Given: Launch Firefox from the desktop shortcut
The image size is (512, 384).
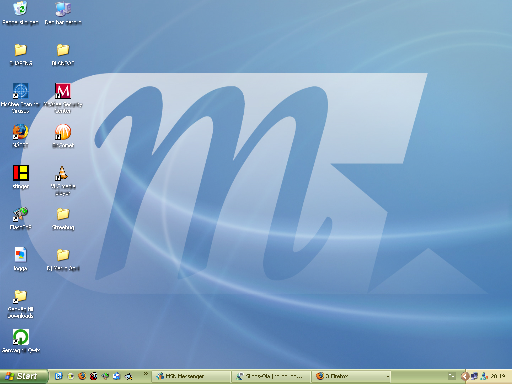Looking at the screenshot, I should (x=20, y=132).
